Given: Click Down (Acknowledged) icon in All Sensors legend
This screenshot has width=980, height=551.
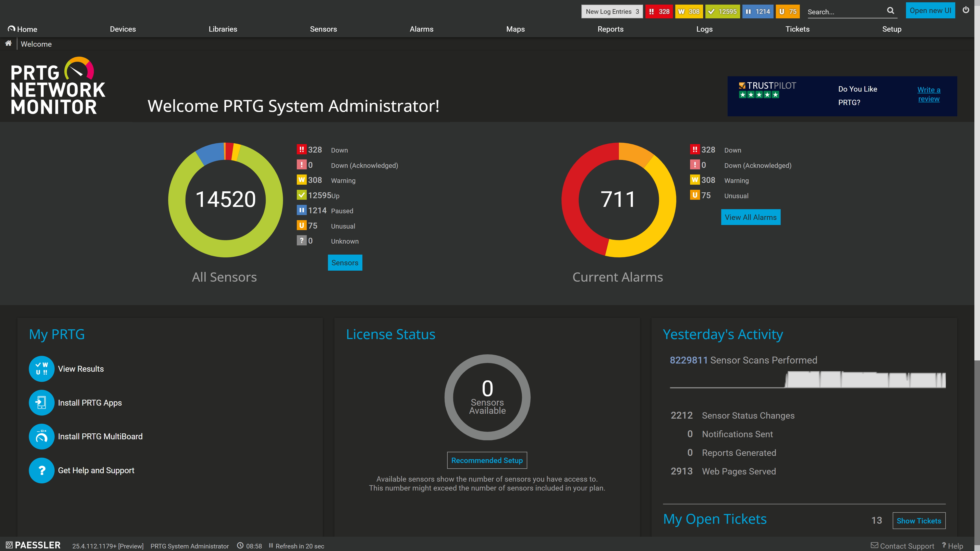Looking at the screenshot, I should point(301,165).
